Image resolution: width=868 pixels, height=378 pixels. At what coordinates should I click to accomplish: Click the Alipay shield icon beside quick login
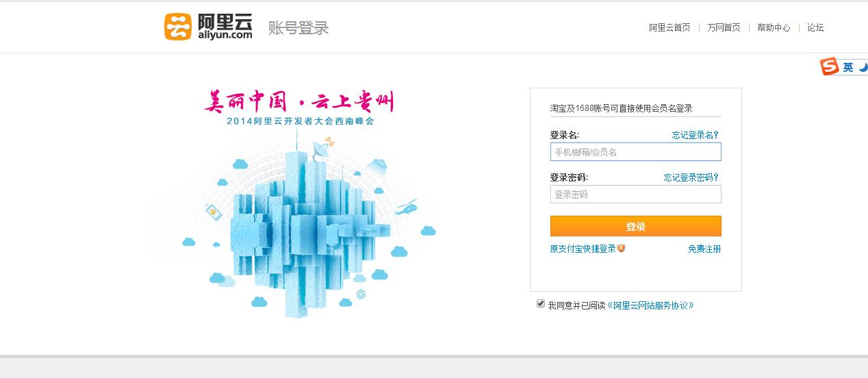[x=621, y=249]
